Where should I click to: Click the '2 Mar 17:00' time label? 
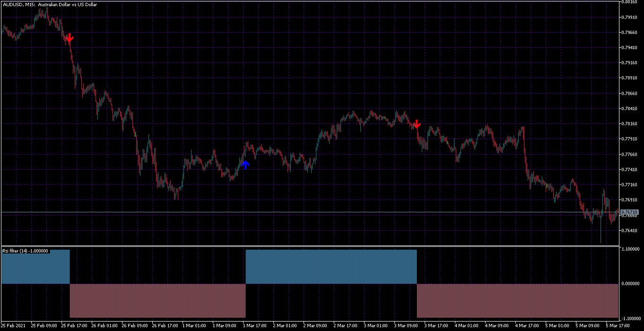click(x=347, y=326)
